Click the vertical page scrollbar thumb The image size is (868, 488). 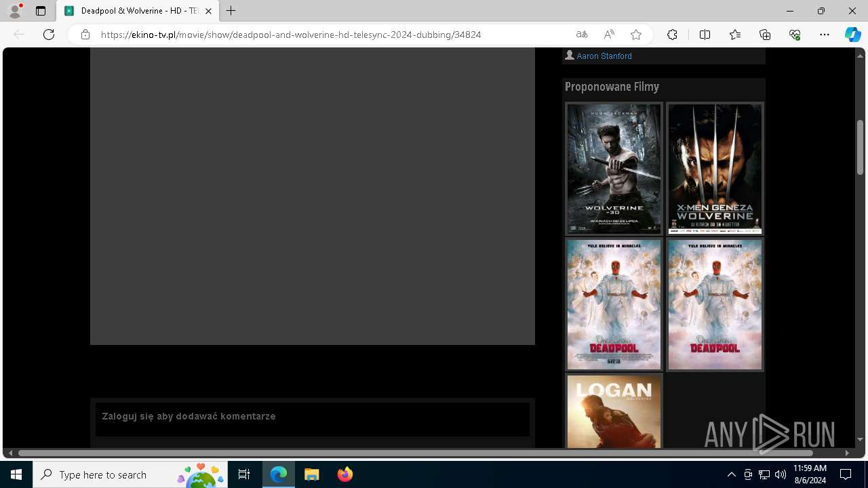click(860, 147)
